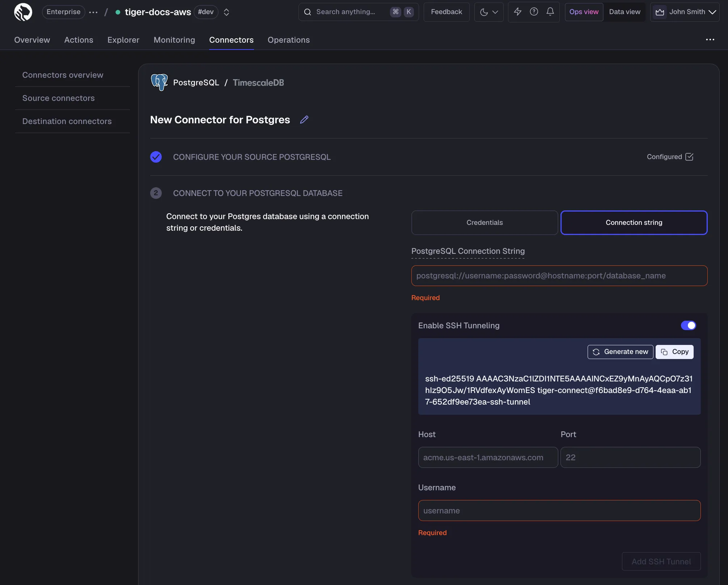Select the Credentials option
The height and width of the screenshot is (585, 728).
click(485, 223)
